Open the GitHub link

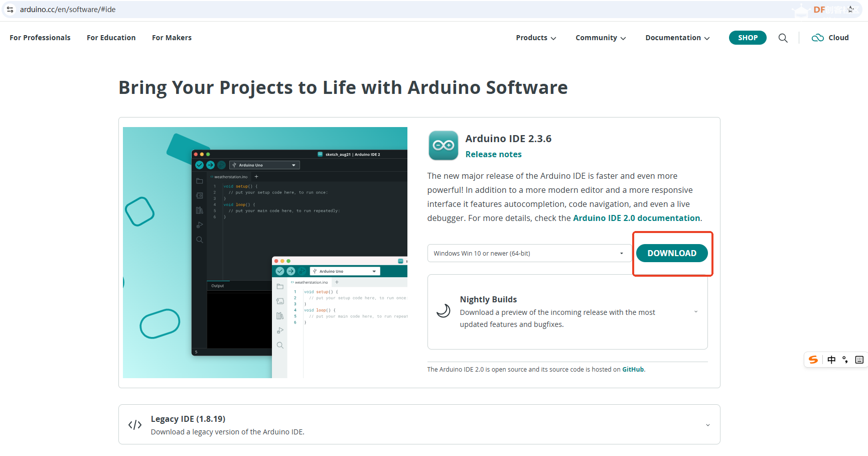pos(633,369)
